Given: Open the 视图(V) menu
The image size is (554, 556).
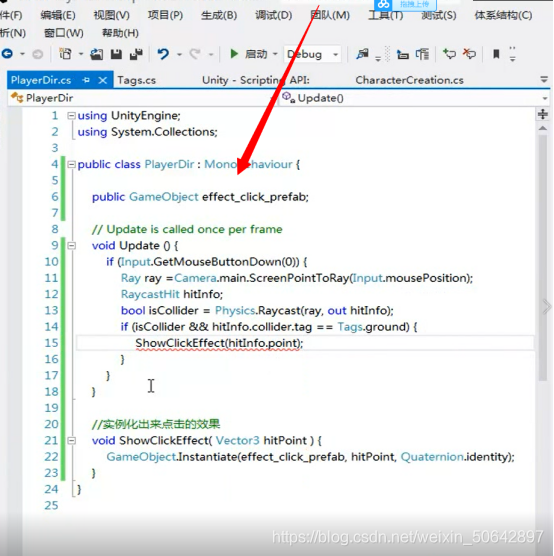Looking at the screenshot, I should coord(111,15).
